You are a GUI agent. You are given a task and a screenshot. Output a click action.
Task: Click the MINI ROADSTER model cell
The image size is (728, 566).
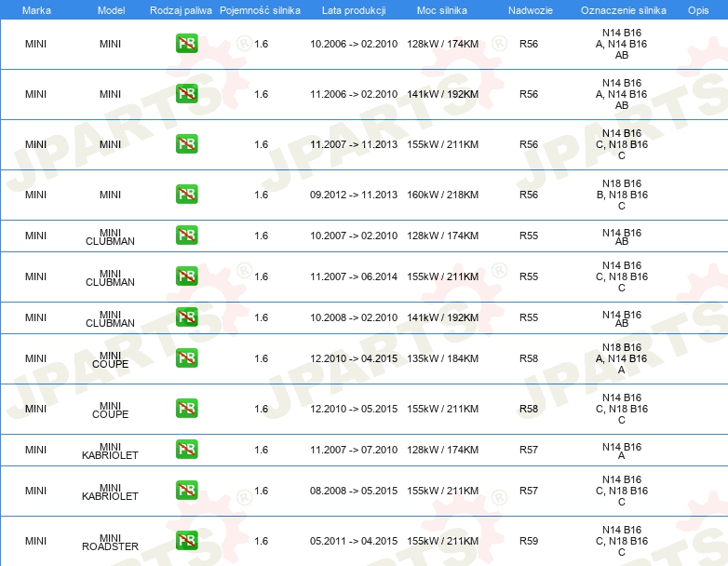tap(110, 542)
